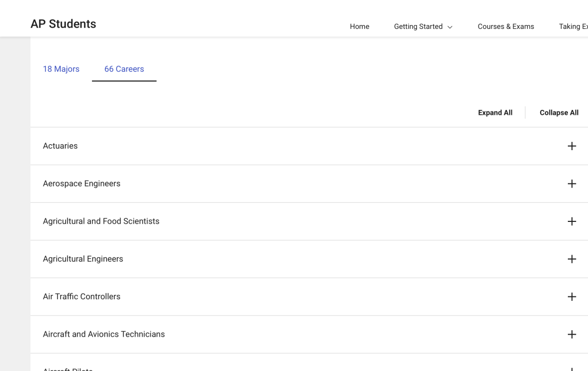Viewport: 588px width, 371px height.
Task: Expand Actuaries with its plus icon
Action: tap(572, 146)
